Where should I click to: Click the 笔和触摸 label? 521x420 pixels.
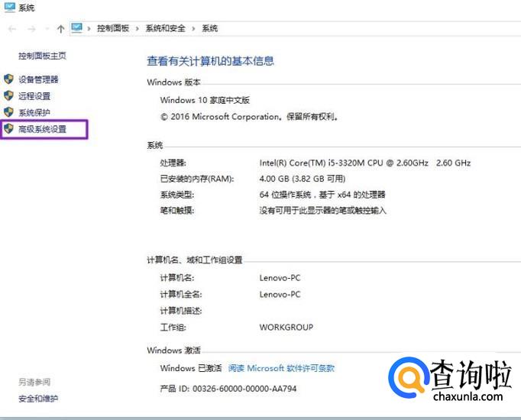177,211
